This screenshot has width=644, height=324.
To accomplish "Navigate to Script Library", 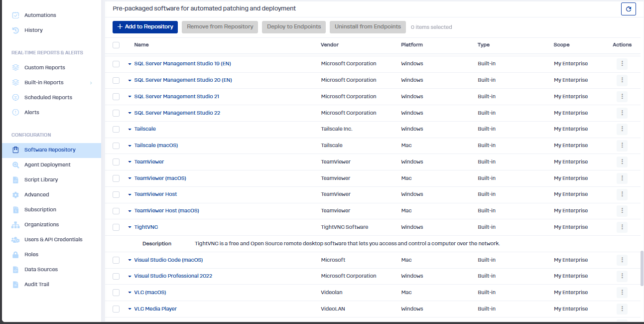I will coord(41,179).
